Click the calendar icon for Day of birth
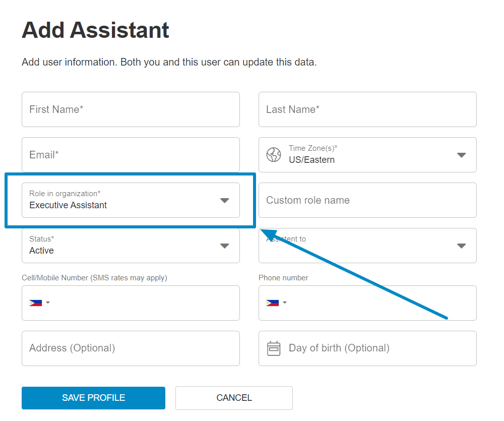504x421 pixels. click(x=274, y=348)
